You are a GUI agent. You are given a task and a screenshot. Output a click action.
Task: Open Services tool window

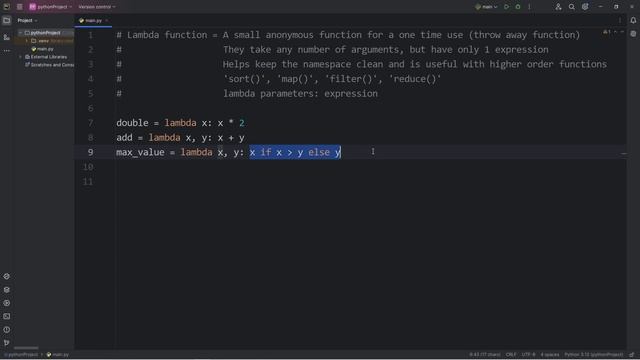point(7,303)
